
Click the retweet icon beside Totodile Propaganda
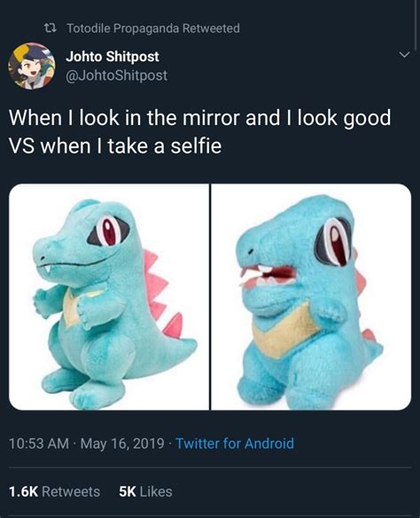click(51, 28)
